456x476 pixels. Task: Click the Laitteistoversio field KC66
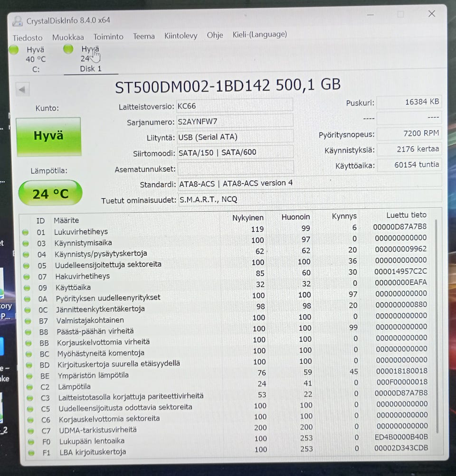[235, 106]
